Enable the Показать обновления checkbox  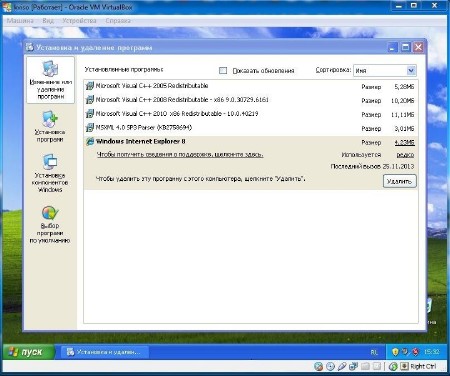[x=223, y=71]
